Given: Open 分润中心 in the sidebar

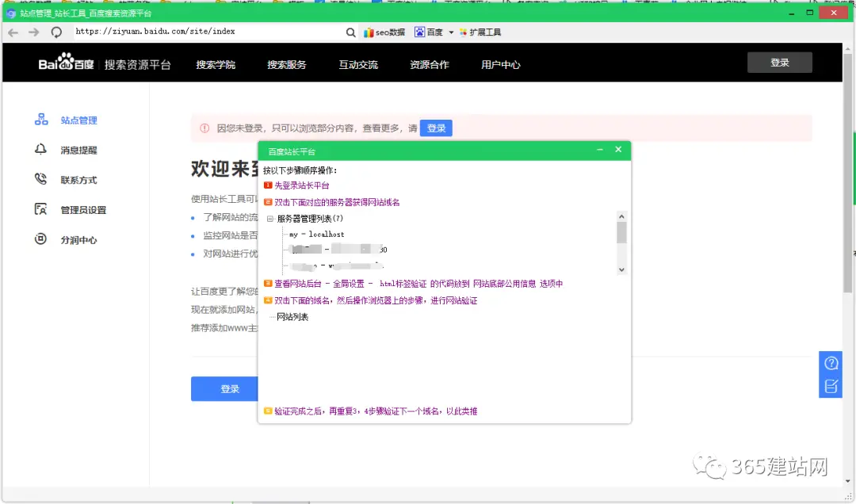Looking at the screenshot, I should [78, 240].
